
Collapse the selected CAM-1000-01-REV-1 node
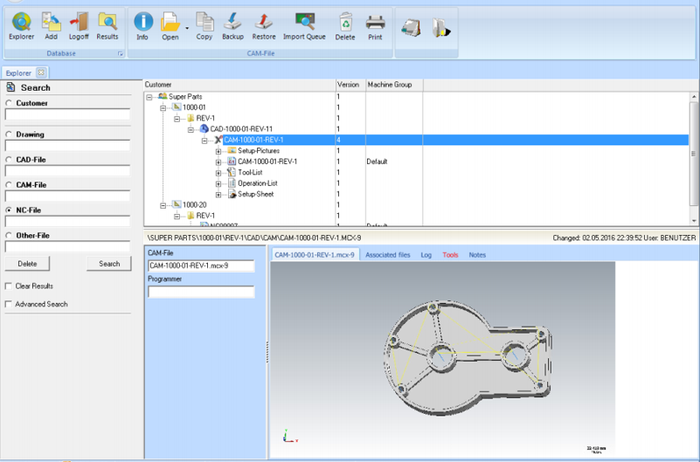click(x=205, y=140)
